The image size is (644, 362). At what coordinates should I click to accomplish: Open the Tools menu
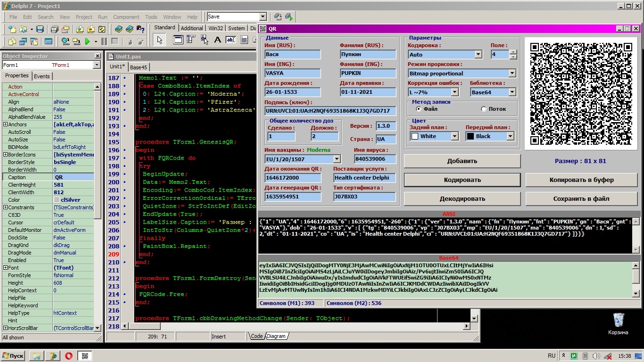(151, 17)
